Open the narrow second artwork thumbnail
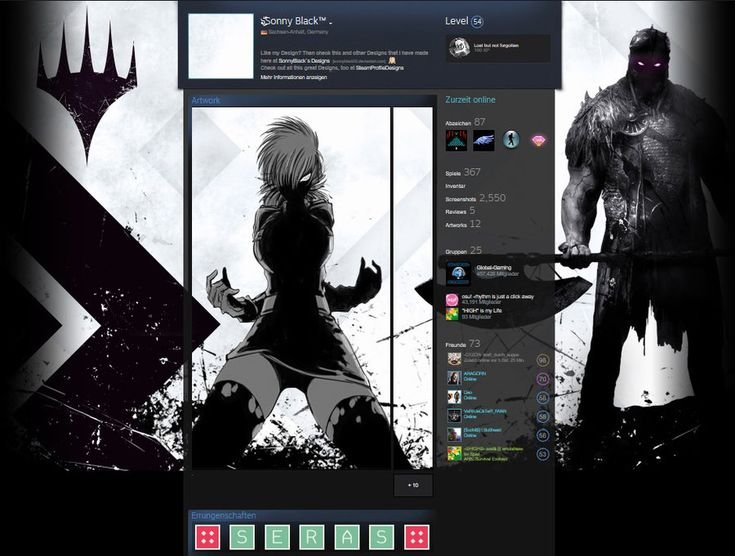The height and width of the screenshot is (556, 735). [412, 288]
